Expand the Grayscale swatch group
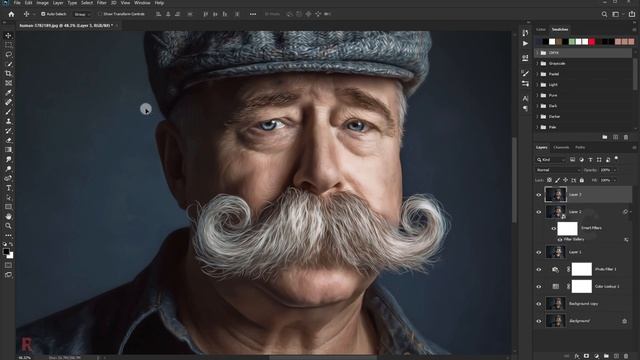This screenshot has height=360, width=640. click(x=538, y=63)
